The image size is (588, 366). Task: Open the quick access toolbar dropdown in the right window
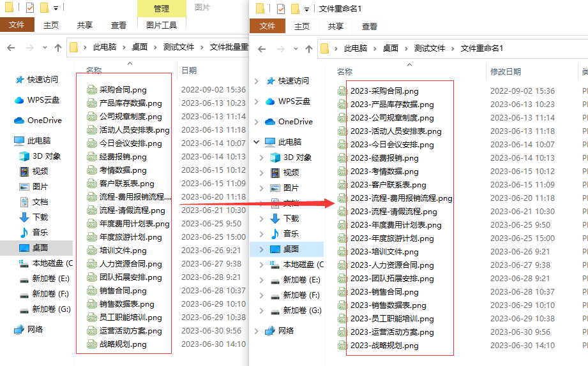coord(307,9)
